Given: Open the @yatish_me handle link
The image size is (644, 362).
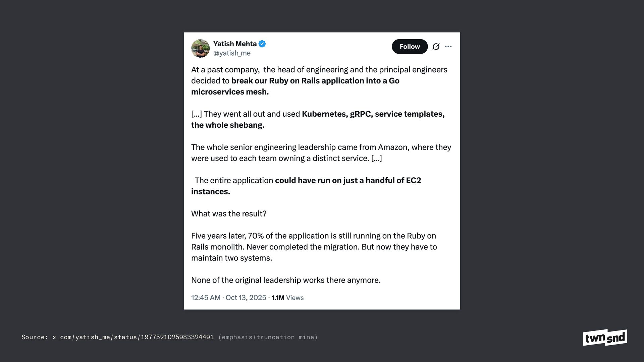Looking at the screenshot, I should click(x=232, y=53).
